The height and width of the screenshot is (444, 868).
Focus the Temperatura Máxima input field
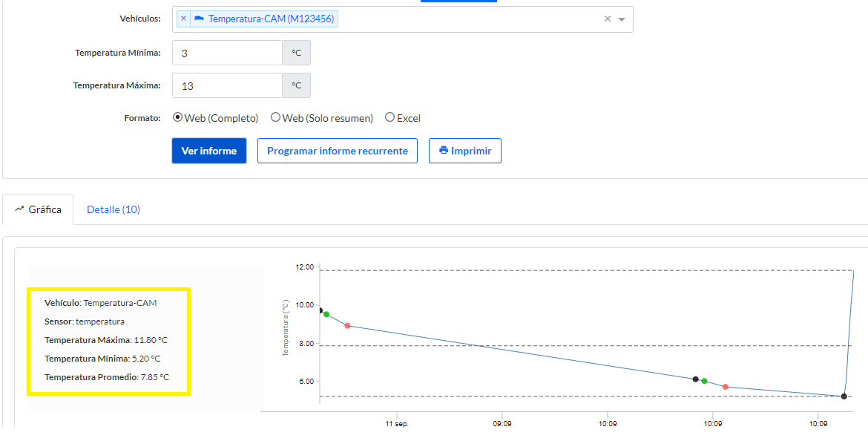(x=227, y=86)
